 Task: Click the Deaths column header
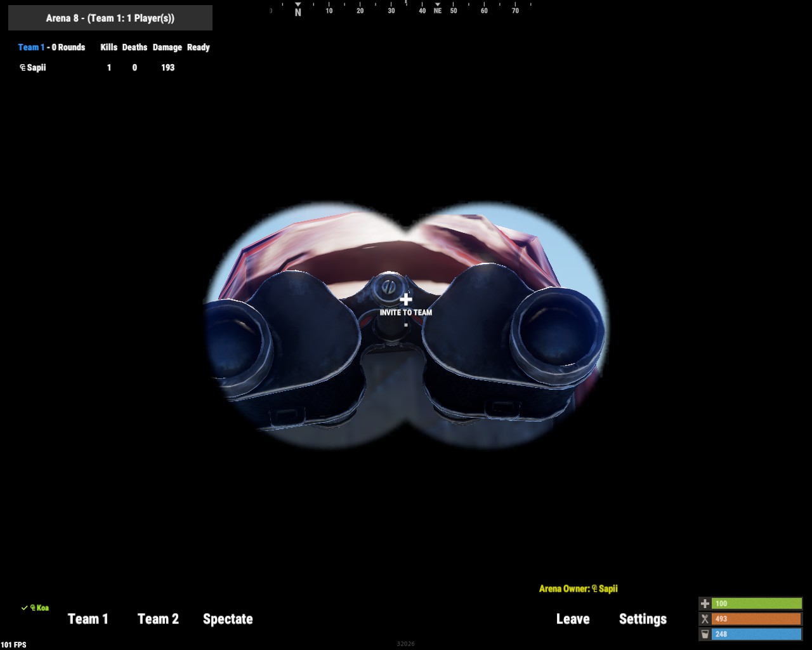(x=134, y=47)
